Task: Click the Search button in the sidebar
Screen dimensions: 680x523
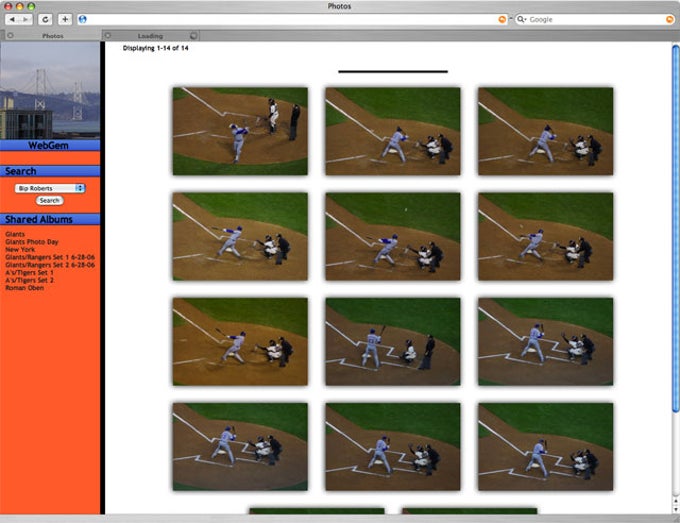Action: coord(49,200)
